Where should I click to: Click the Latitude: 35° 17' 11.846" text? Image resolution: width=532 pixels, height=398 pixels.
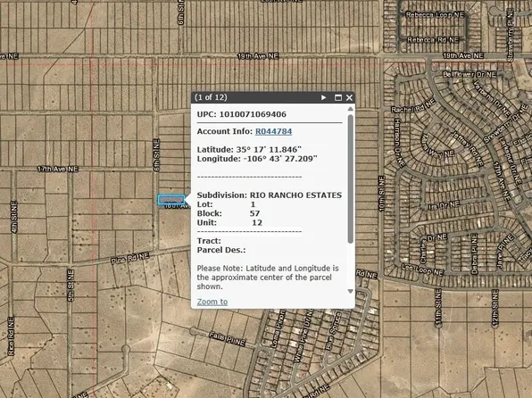tap(249, 150)
